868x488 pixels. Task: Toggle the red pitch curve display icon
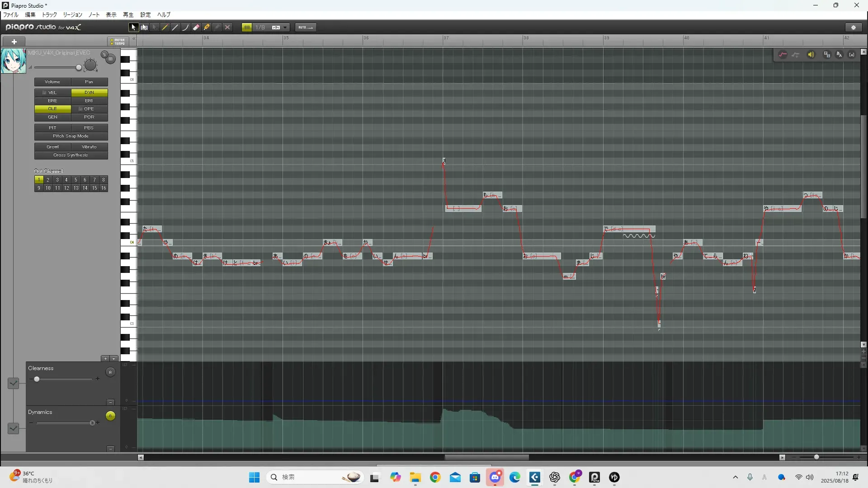click(783, 55)
